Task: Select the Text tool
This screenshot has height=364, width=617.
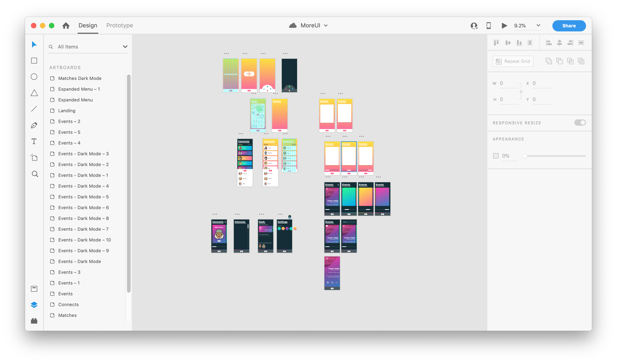Action: click(x=34, y=141)
